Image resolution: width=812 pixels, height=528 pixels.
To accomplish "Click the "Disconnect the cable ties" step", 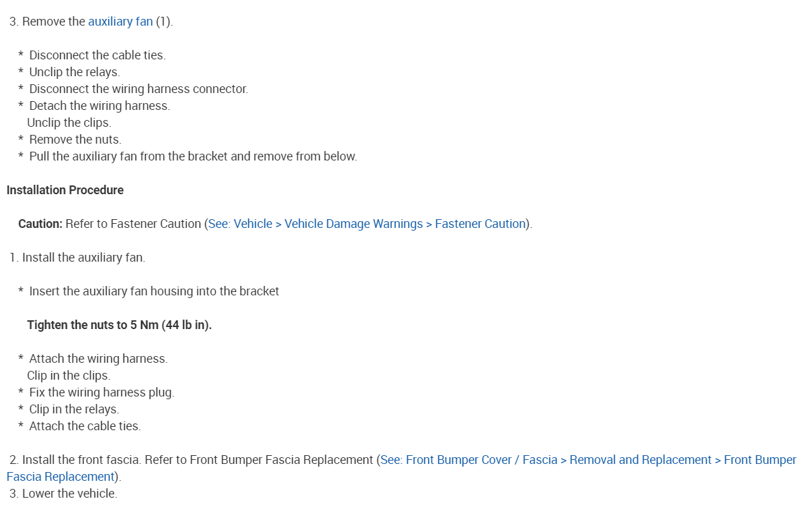I will pyautogui.click(x=97, y=55).
